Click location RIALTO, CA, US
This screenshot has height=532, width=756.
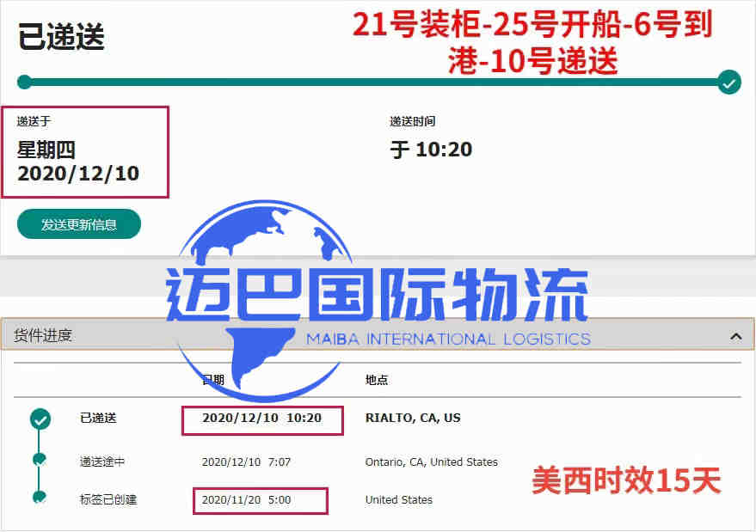413,418
